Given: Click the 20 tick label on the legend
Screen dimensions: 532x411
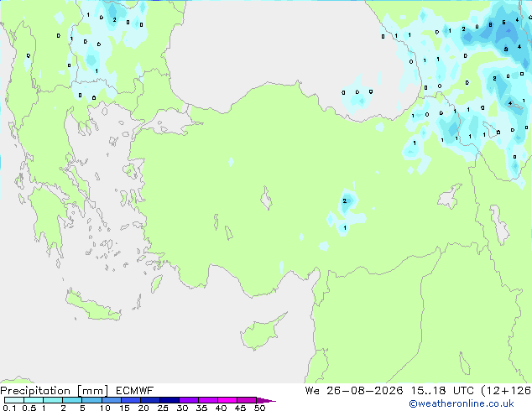Looking at the screenshot, I should [143, 408].
